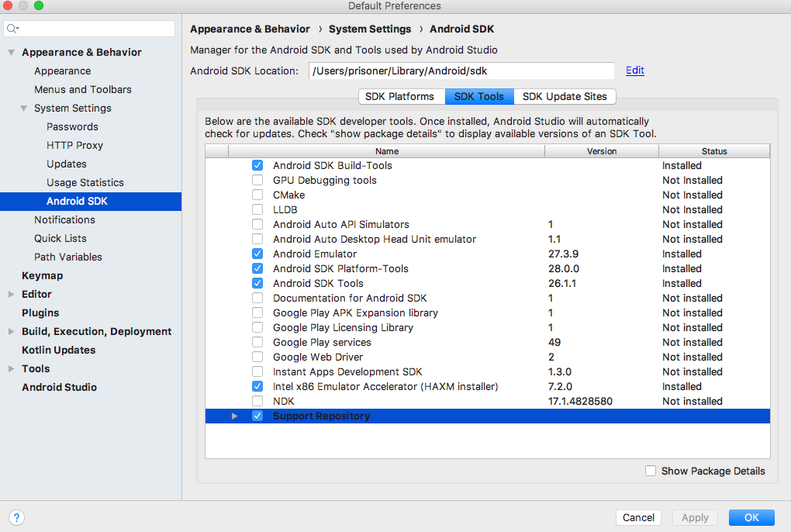Toggle Android SDK Platform-Tools checkbox
791x532 pixels.
[257, 268]
